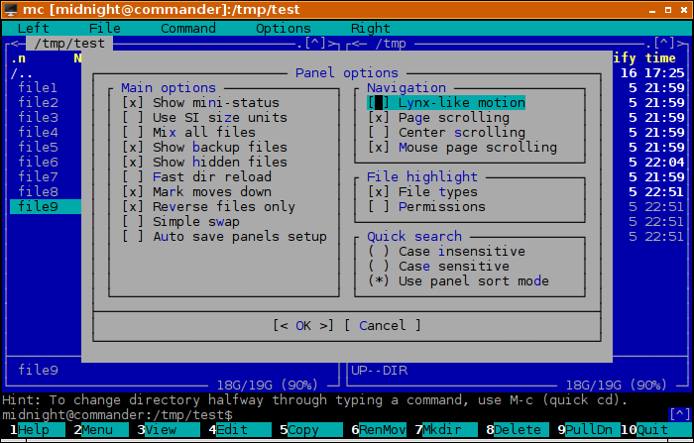Viewport: 694px width, 443px height.
Task: Click Cancel in Panel options dialog
Action: 382,325
